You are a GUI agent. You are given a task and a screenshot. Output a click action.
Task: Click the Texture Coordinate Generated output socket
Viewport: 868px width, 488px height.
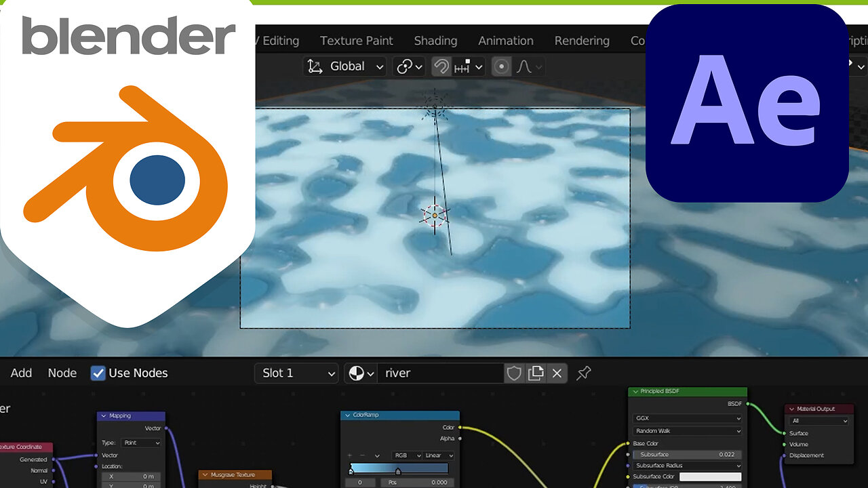tap(54, 460)
